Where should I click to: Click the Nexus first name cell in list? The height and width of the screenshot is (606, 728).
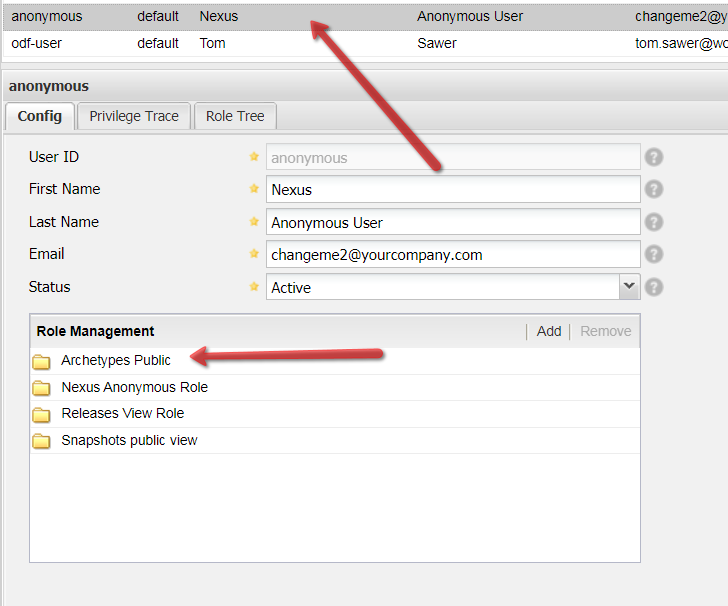[219, 16]
